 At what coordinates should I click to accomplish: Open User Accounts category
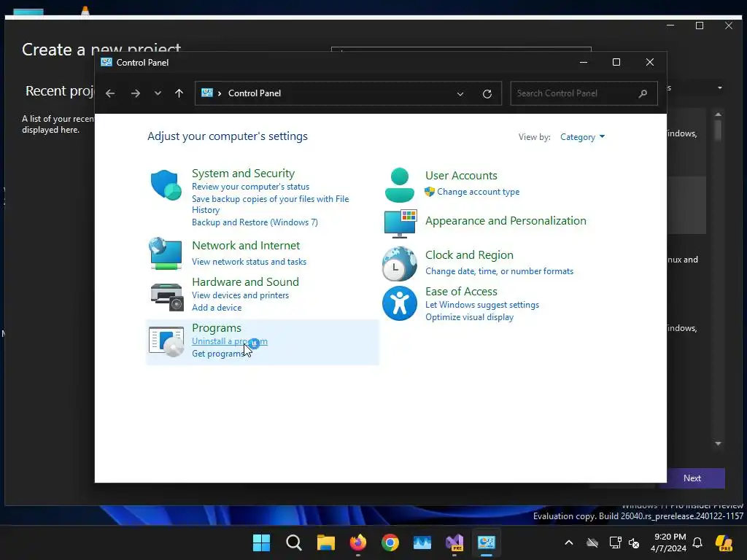tap(461, 176)
